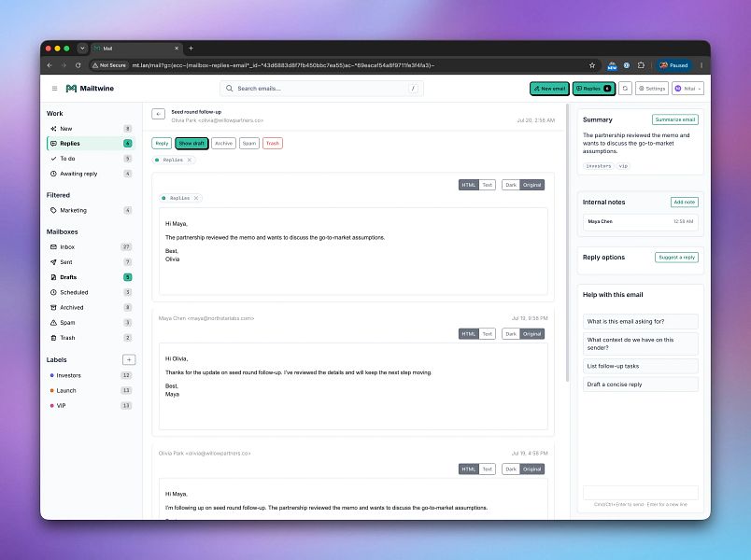751x560 pixels.
Task: Choose List follow-up tasks suggestion
Action: (641, 366)
